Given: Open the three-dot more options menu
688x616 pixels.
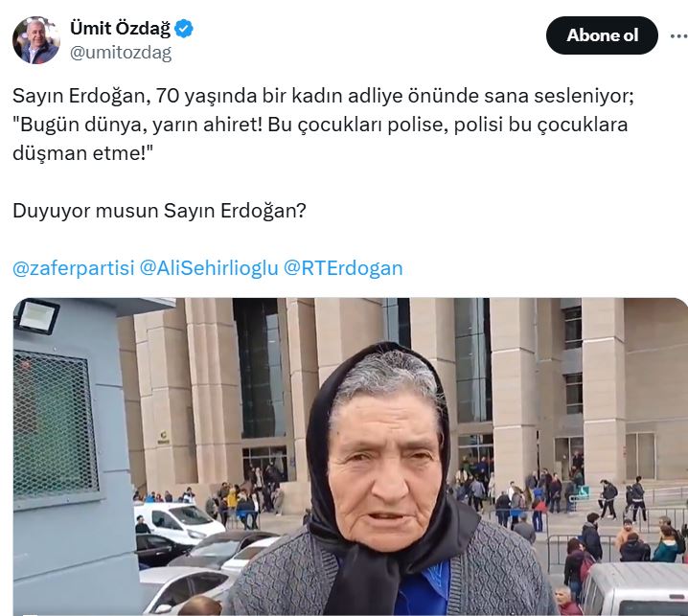Looking at the screenshot, I should click(679, 36).
